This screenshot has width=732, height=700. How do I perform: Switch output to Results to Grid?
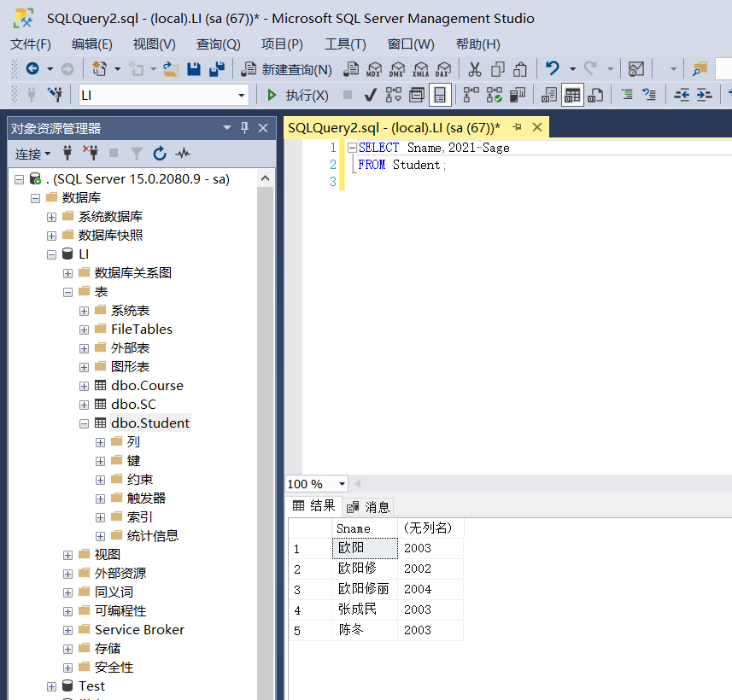[572, 96]
